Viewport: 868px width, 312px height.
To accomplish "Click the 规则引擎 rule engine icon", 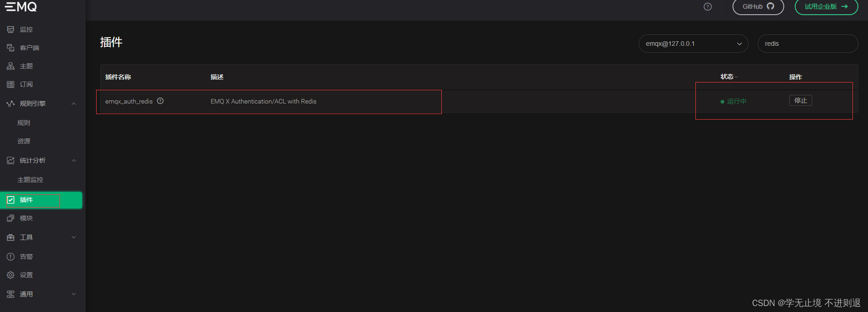I will [x=11, y=104].
